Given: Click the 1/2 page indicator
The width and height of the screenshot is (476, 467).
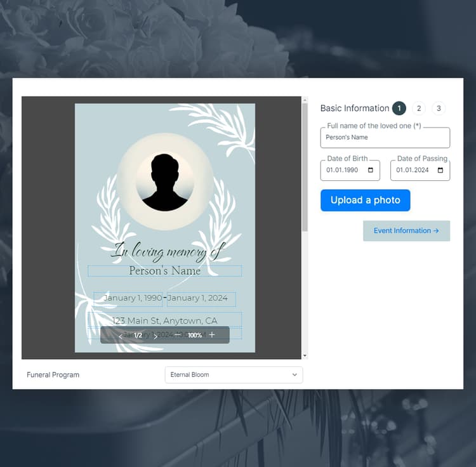Looking at the screenshot, I should 138,335.
